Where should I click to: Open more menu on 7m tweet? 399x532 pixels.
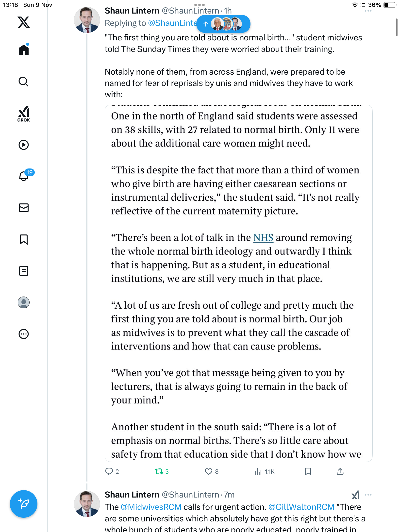(368, 495)
